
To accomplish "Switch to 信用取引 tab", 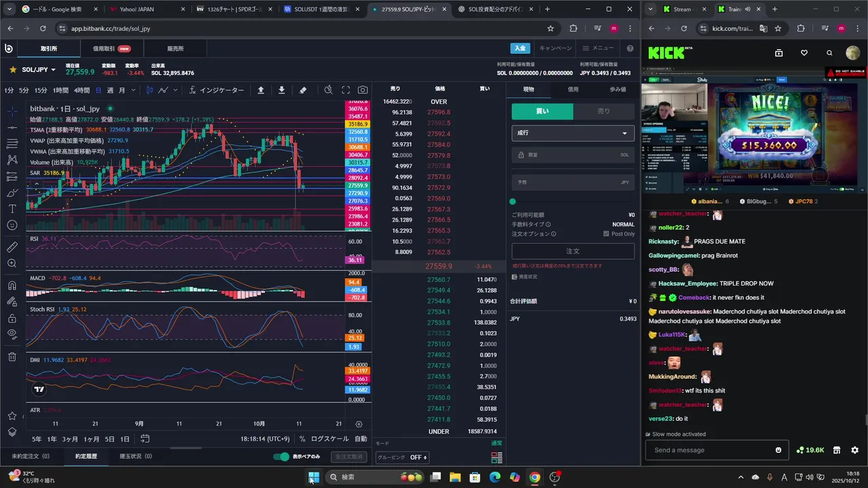I will point(113,49).
